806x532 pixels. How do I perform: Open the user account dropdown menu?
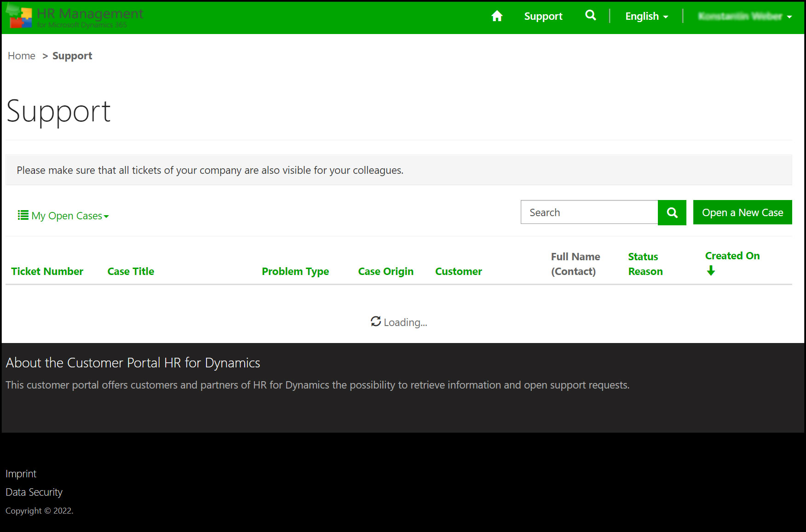pos(744,17)
